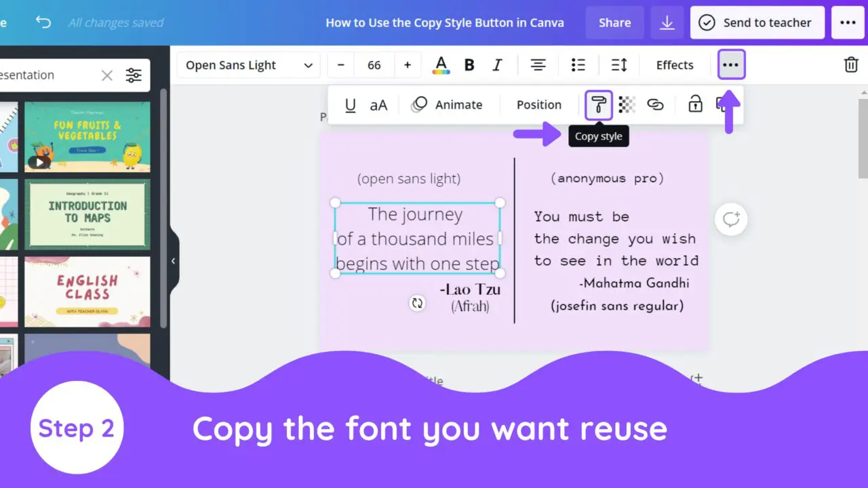Add a comment using the comment bubble
Image resolution: width=868 pixels, height=488 pixels.
730,219
